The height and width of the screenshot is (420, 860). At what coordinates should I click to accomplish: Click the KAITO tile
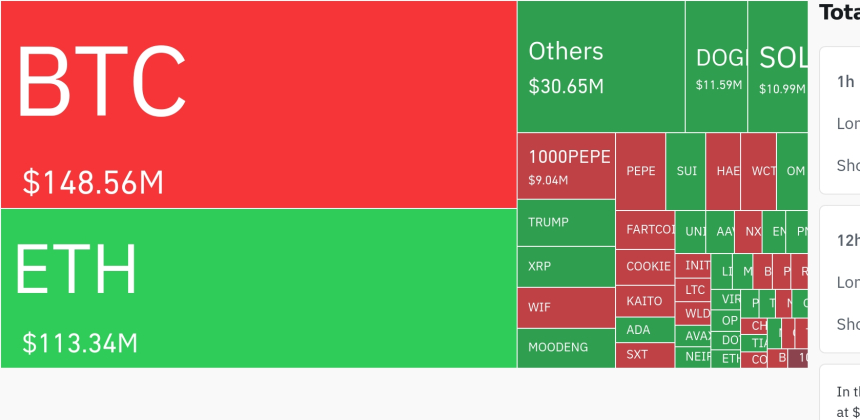pyautogui.click(x=645, y=301)
